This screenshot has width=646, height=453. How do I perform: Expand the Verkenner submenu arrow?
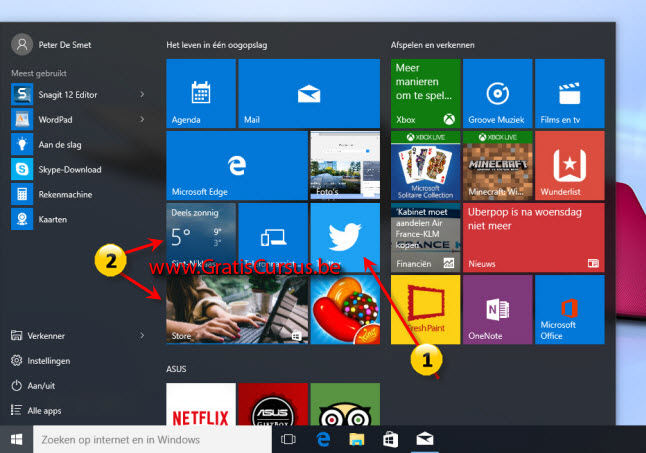click(x=142, y=335)
